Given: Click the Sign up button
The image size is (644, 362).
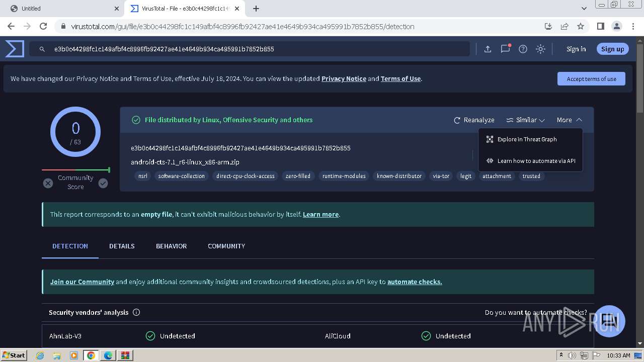Looking at the screenshot, I should point(612,49).
